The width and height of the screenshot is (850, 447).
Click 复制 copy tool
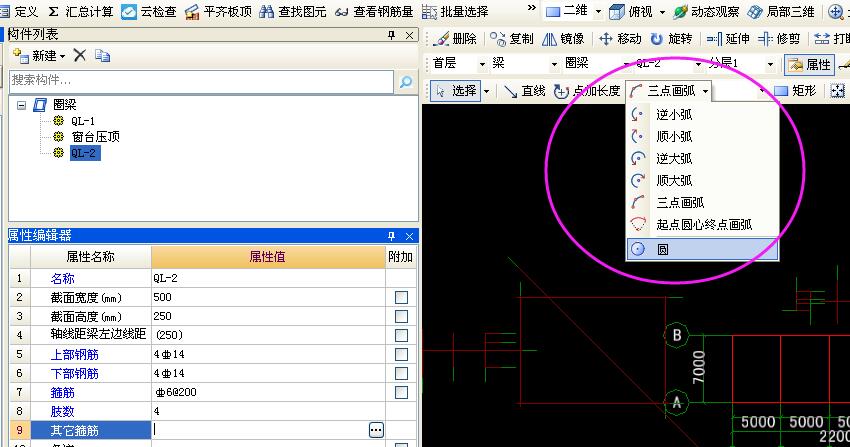[512, 38]
